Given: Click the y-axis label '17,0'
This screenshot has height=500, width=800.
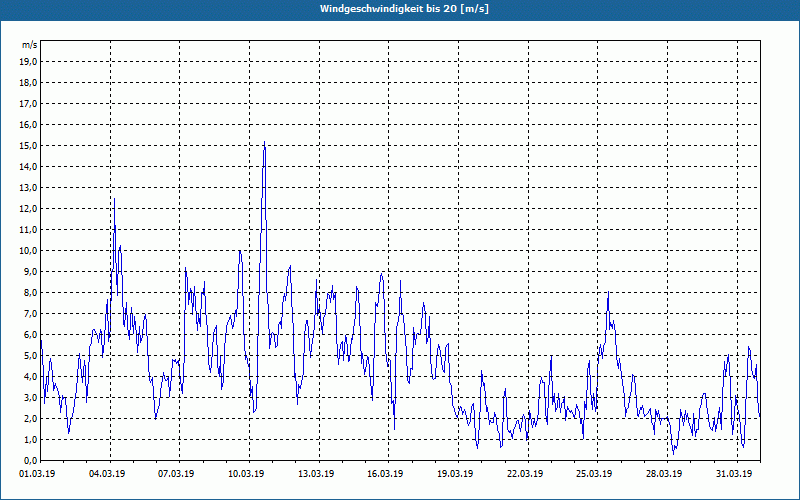Looking at the screenshot, I should coord(28,104).
